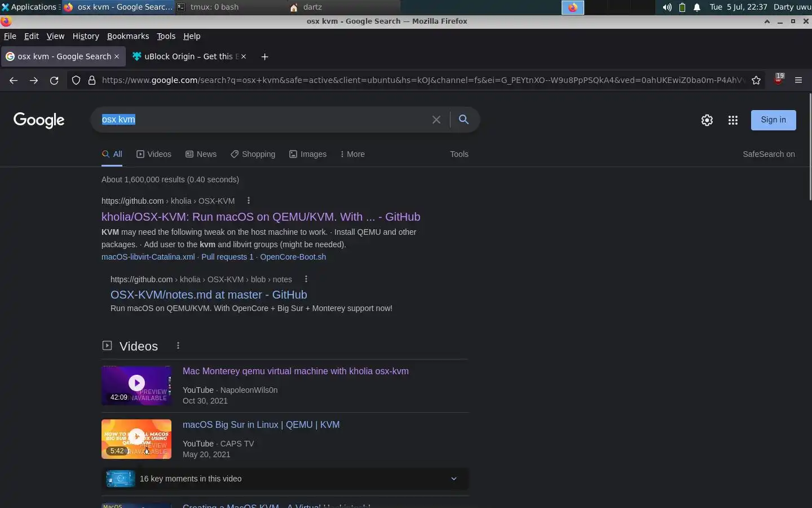Open SafeSearch on settings
Image resolution: width=812 pixels, height=508 pixels.
pos(769,154)
